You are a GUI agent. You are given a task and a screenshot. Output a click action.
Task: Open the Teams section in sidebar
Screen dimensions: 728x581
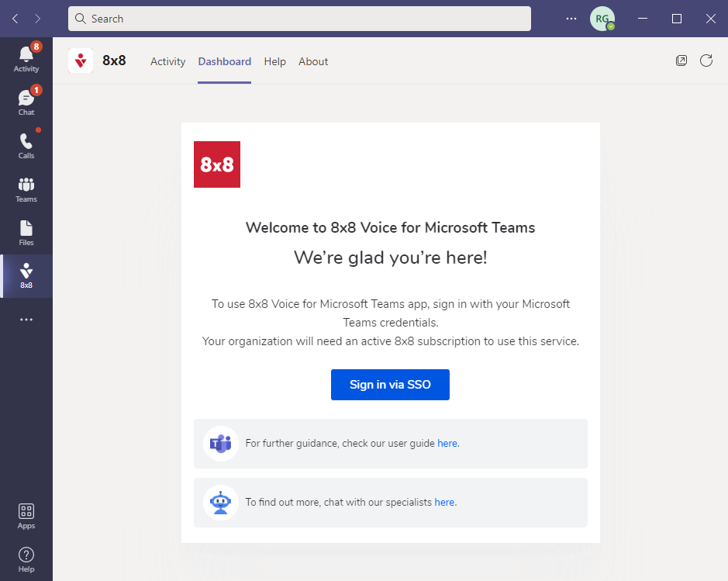click(x=26, y=189)
